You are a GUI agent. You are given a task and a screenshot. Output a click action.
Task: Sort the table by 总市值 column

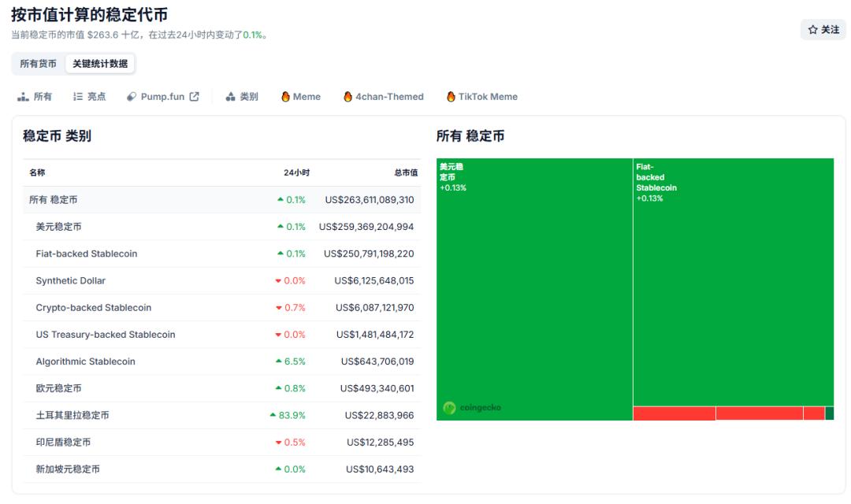tap(406, 172)
